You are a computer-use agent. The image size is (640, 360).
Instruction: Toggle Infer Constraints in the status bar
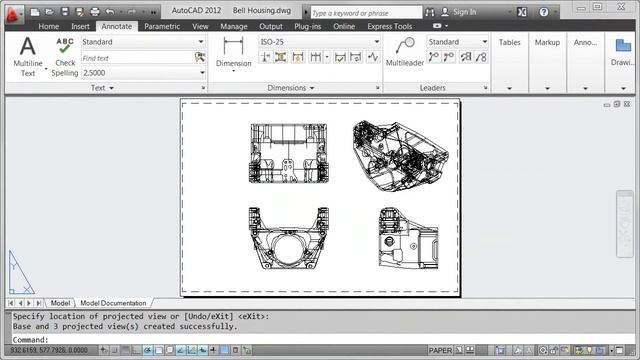tap(104, 350)
